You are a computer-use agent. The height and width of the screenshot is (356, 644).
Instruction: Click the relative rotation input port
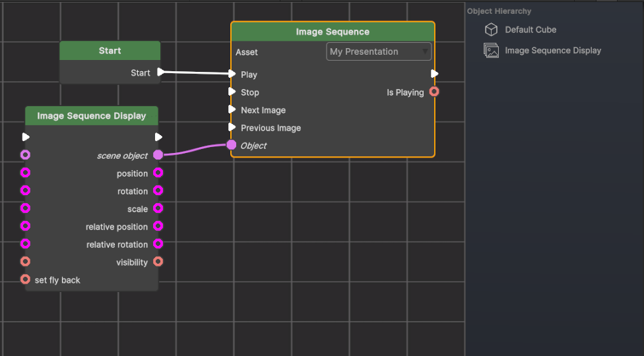(26, 244)
